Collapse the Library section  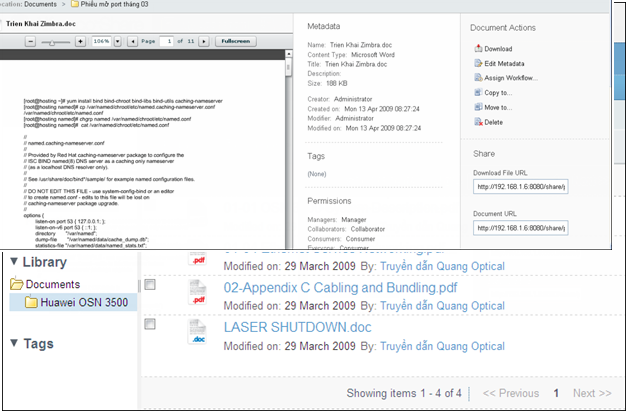coord(13,263)
